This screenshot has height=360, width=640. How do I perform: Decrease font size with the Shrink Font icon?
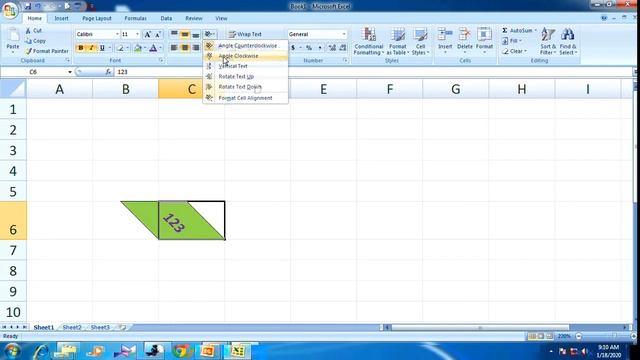point(158,34)
